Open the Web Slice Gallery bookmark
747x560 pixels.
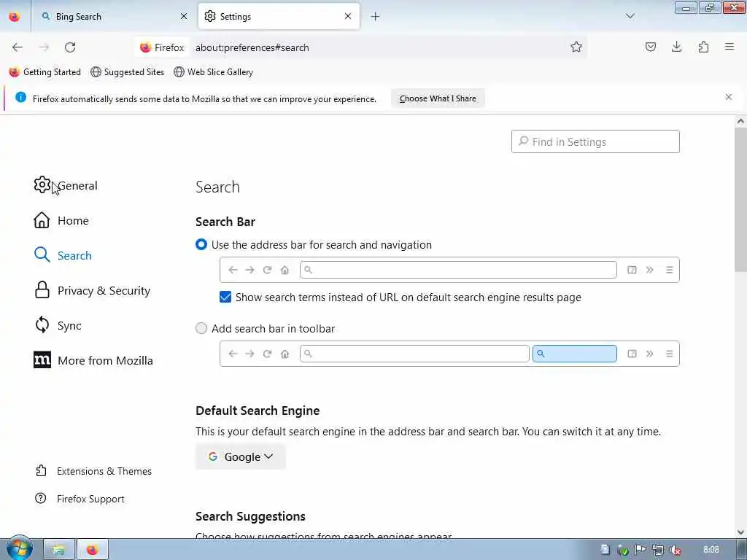click(214, 72)
